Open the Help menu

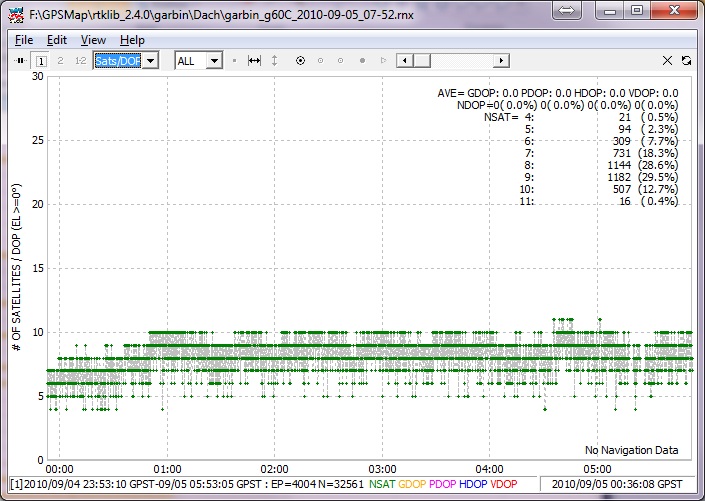(132, 40)
